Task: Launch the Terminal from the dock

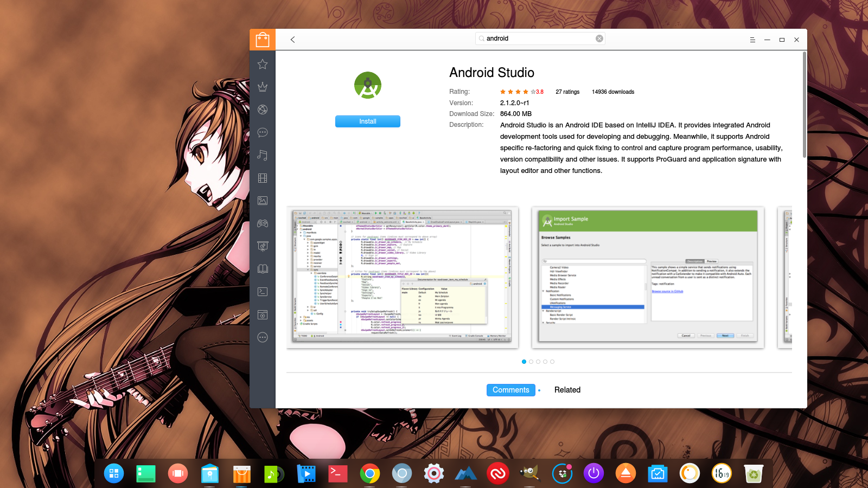Action: click(338, 473)
